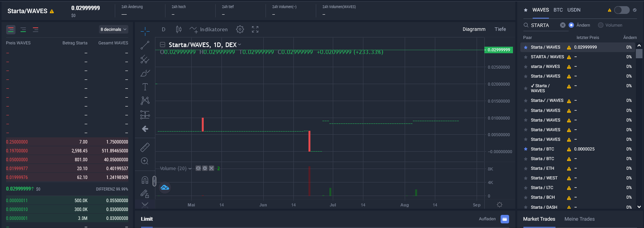Favorite the lowercase starta / WAVES pair
644x228 pixels.
point(526,67)
